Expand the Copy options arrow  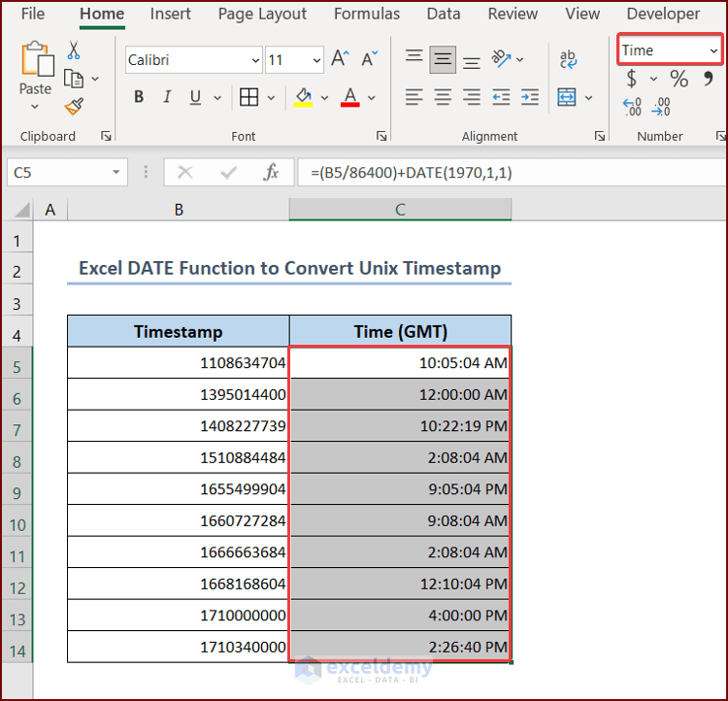coord(95,79)
